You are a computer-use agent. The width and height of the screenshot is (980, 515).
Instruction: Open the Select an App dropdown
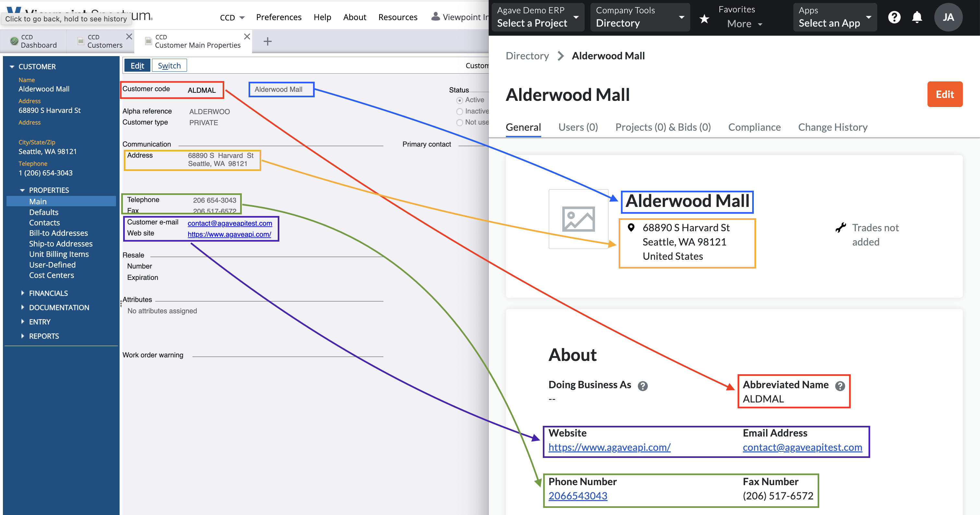(835, 17)
